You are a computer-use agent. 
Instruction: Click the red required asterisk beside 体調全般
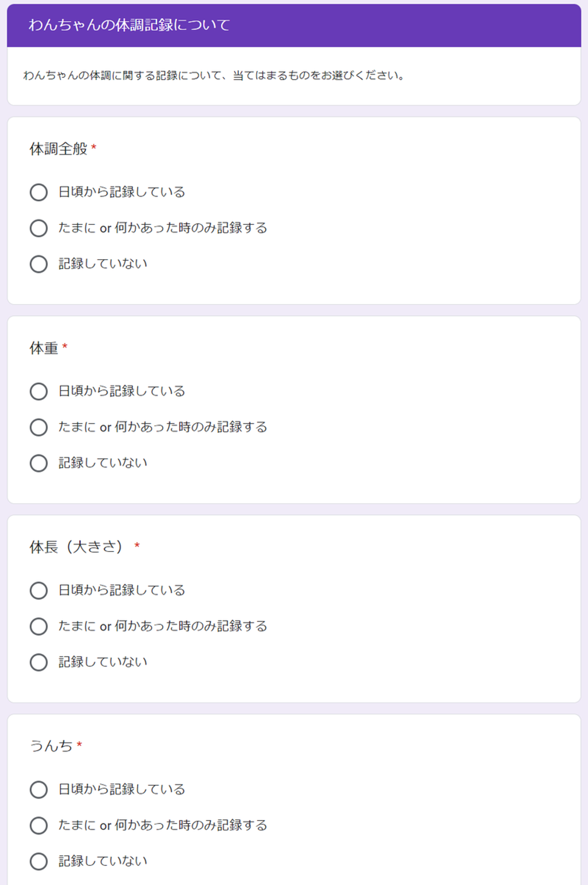[x=94, y=147]
